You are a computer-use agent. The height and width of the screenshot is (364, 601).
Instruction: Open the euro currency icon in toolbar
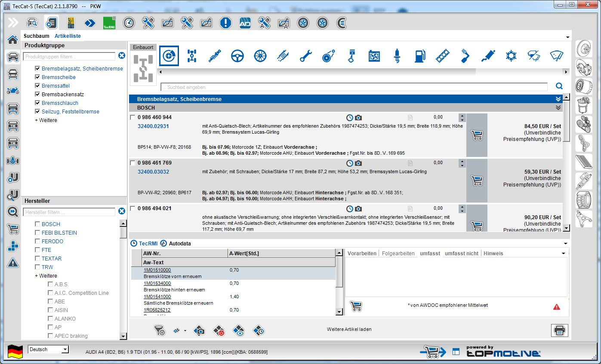coord(342,23)
